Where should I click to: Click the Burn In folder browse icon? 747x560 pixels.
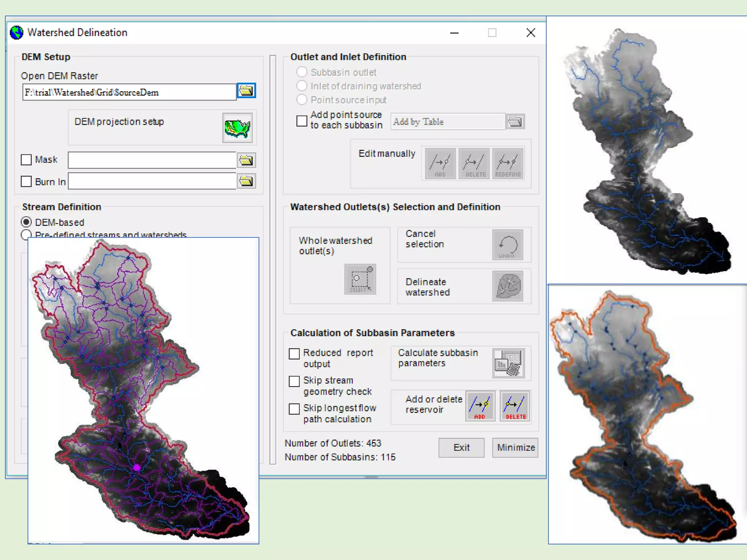pos(246,181)
